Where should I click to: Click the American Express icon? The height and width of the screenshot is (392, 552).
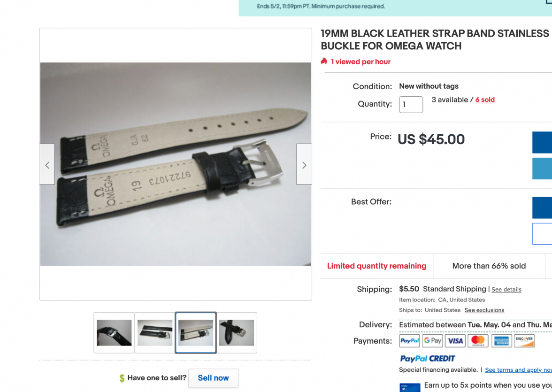coord(501,340)
